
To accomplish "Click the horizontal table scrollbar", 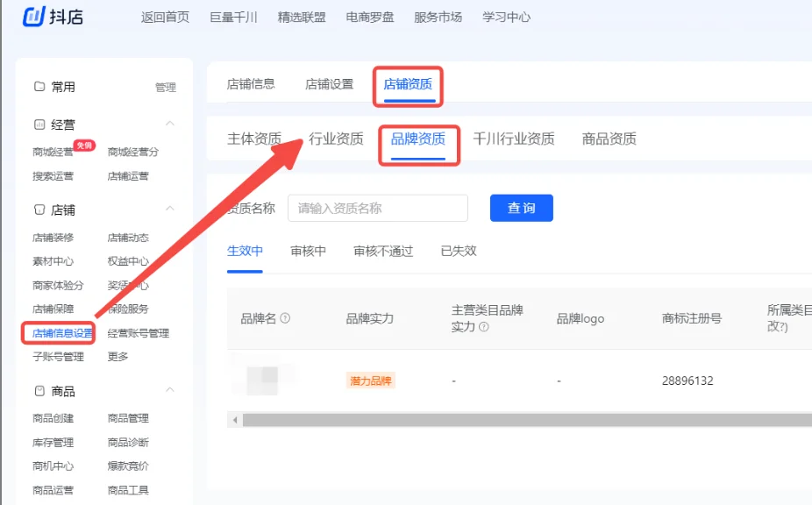I will [526, 421].
